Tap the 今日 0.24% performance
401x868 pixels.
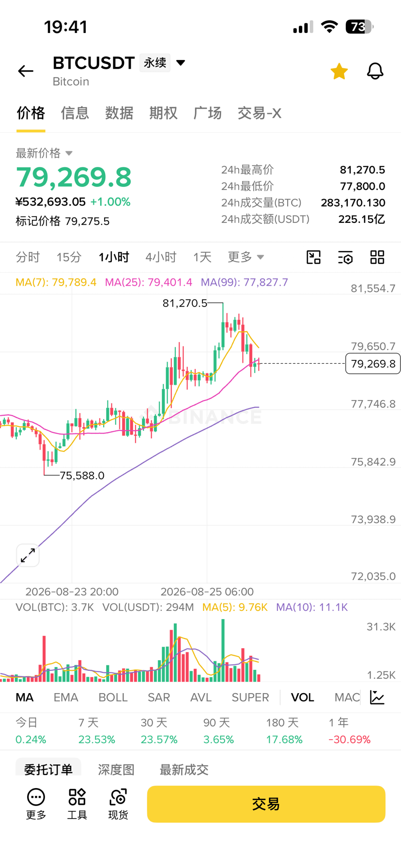(x=31, y=731)
